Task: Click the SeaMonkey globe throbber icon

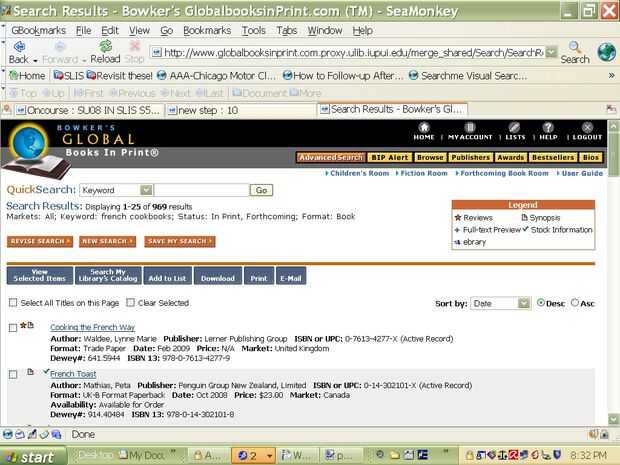Action: point(607,52)
